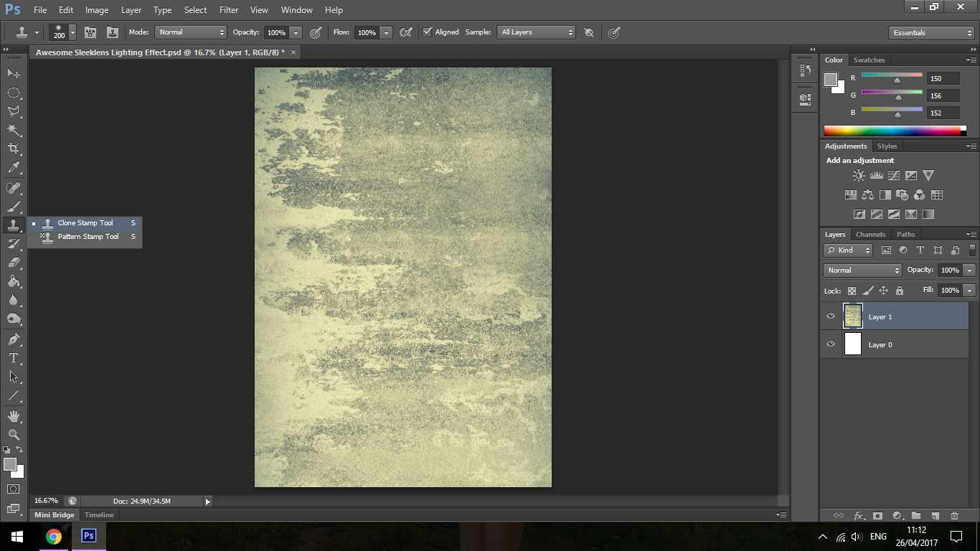Select the Polygonal Lasso tool

(14, 111)
